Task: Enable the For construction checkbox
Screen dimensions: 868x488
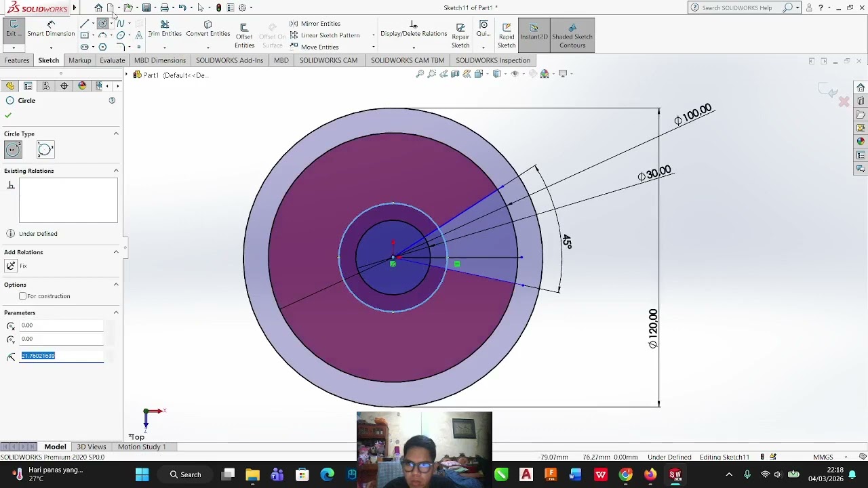Action: (22, 296)
